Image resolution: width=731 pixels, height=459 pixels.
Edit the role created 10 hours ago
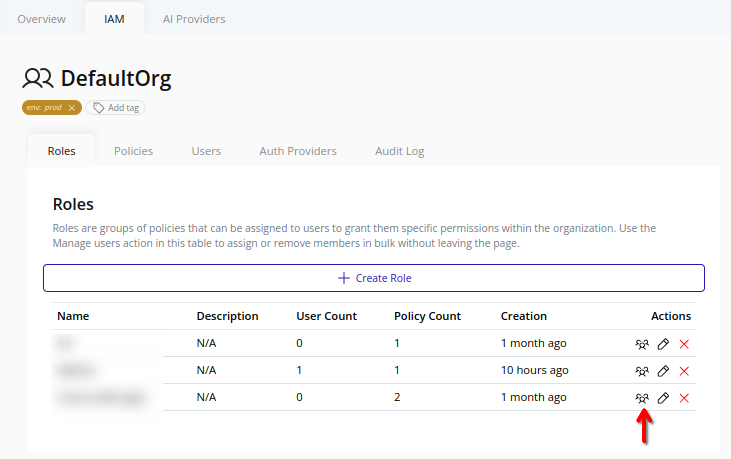pyautogui.click(x=663, y=371)
